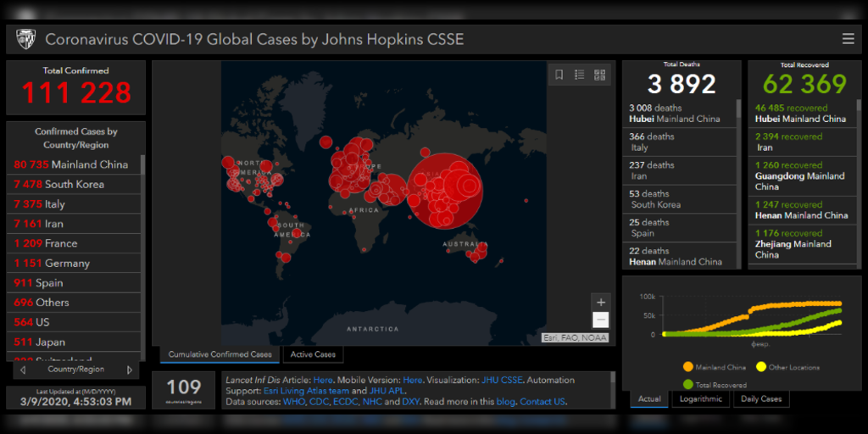Open the JHU CSSE link
Screen dimensions: 868x434
[x=501, y=381]
